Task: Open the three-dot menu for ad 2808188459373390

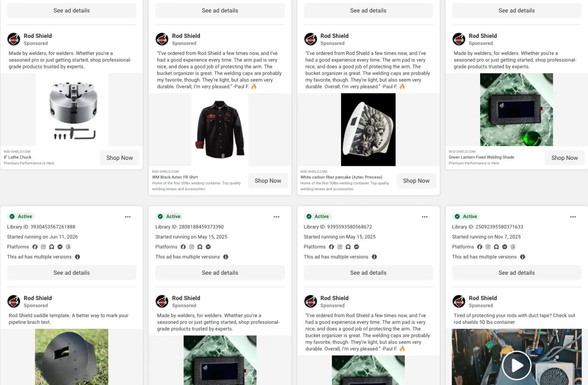Action: (x=276, y=217)
